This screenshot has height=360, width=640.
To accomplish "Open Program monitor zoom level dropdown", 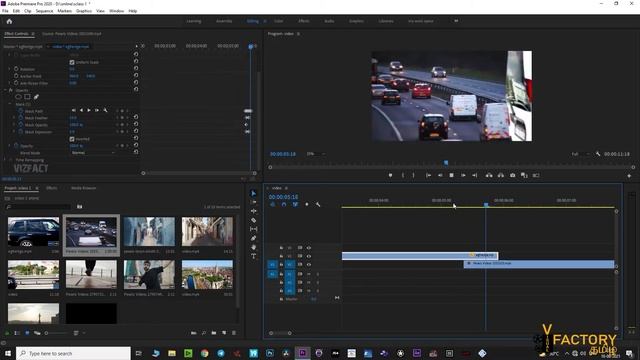I will [316, 154].
